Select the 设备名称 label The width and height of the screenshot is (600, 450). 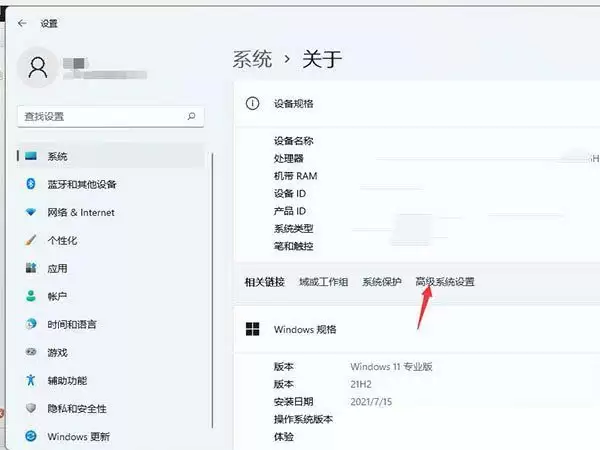coord(293,141)
